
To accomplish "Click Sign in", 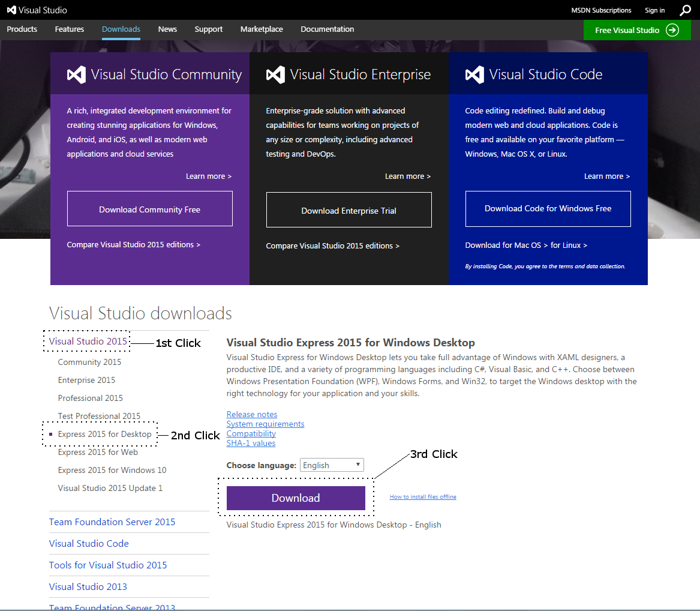I will coord(654,10).
